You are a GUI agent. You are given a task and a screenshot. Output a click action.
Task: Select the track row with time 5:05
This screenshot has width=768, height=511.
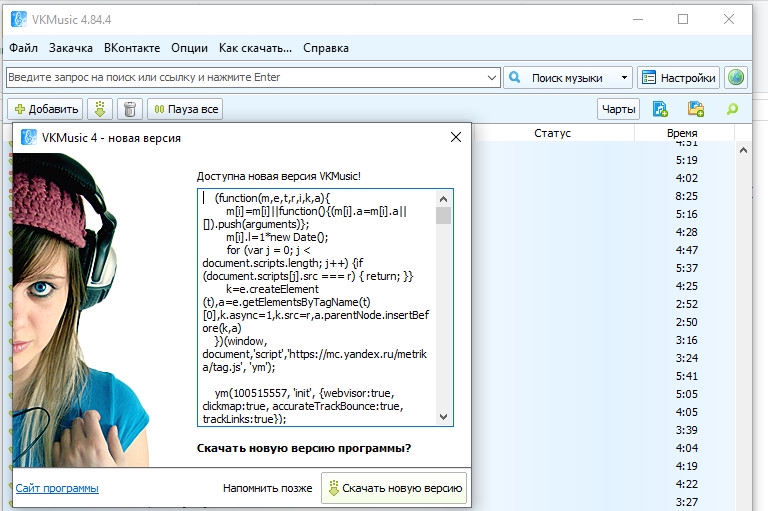(x=603, y=394)
